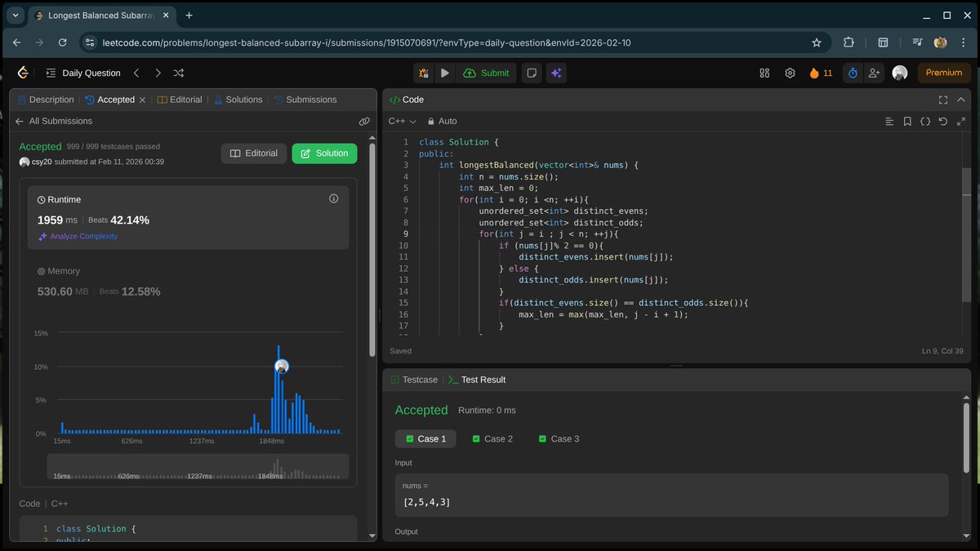Select the Case 1 test case
The image size is (980, 551).
425,438
